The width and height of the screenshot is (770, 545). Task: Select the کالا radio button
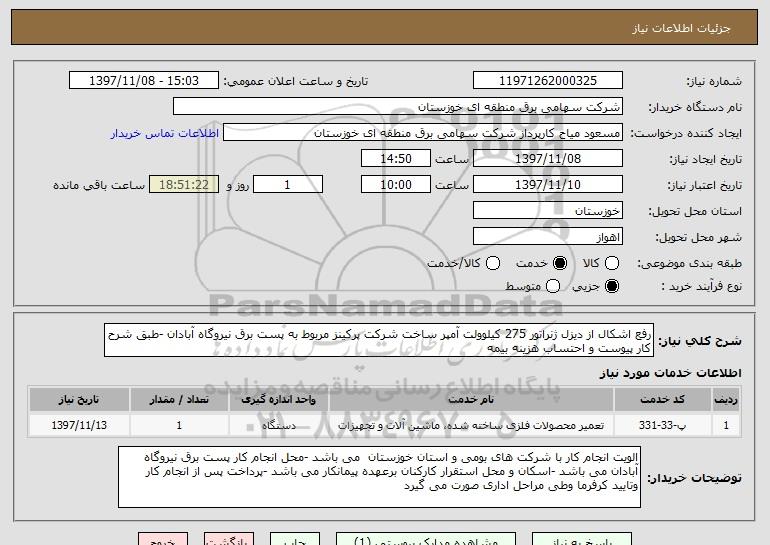point(611,263)
